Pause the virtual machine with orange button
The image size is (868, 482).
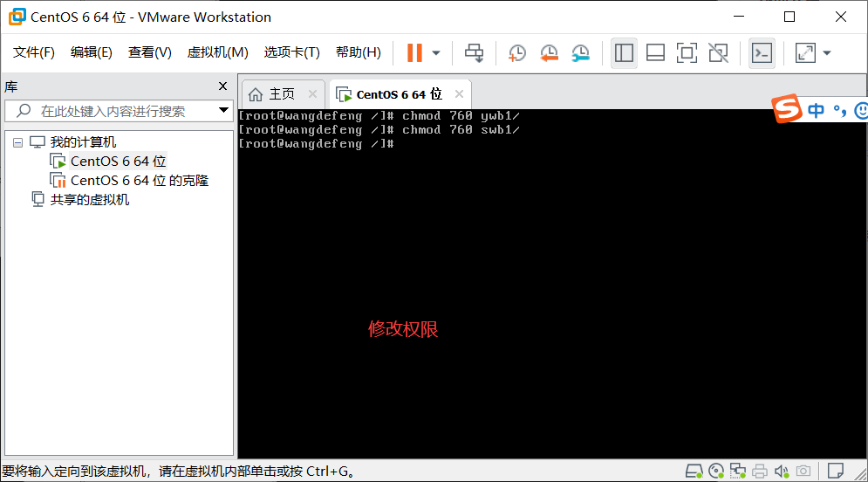pos(414,53)
